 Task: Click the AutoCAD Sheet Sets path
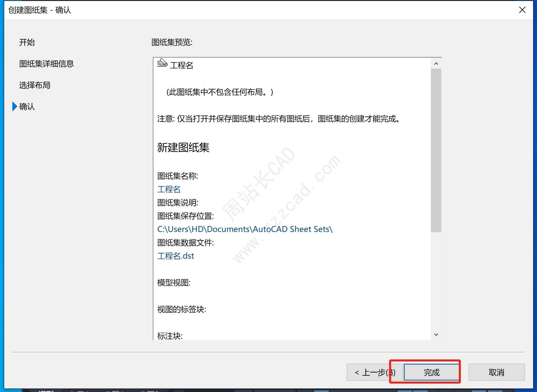[x=245, y=229]
